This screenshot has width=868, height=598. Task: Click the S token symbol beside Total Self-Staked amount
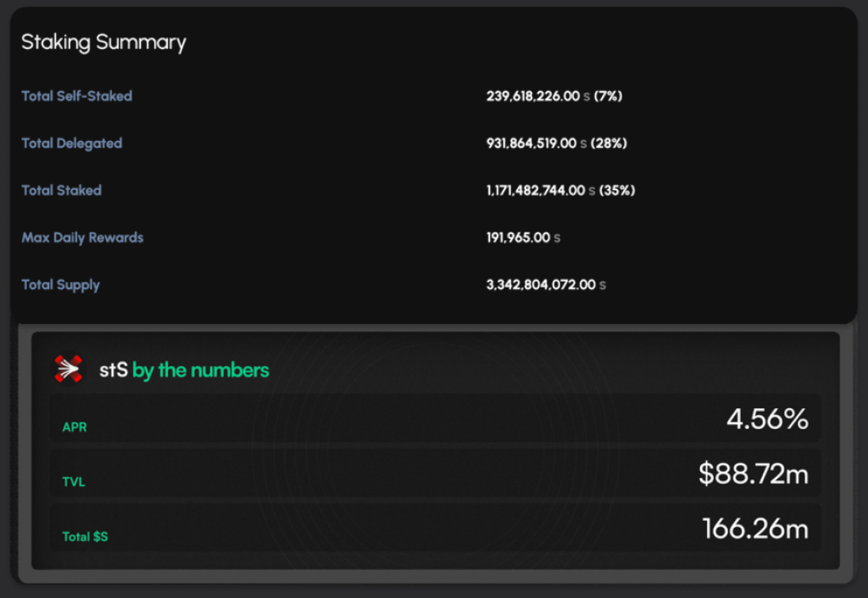point(587,97)
